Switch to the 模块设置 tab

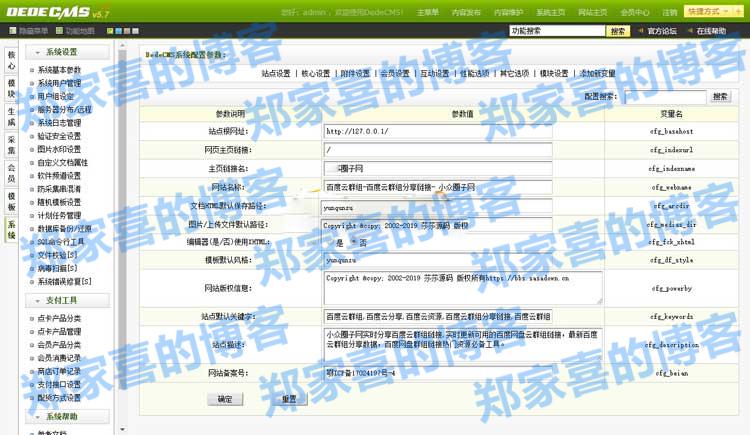pyautogui.click(x=554, y=73)
